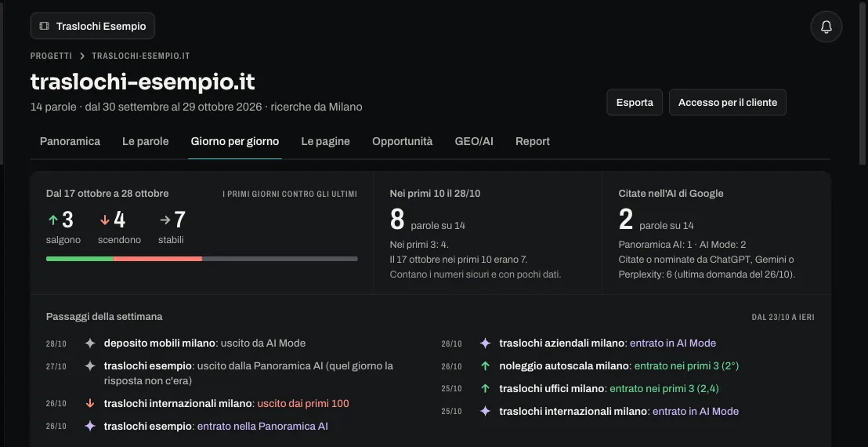Open the Report tab
The image size is (868, 447).
point(533,141)
